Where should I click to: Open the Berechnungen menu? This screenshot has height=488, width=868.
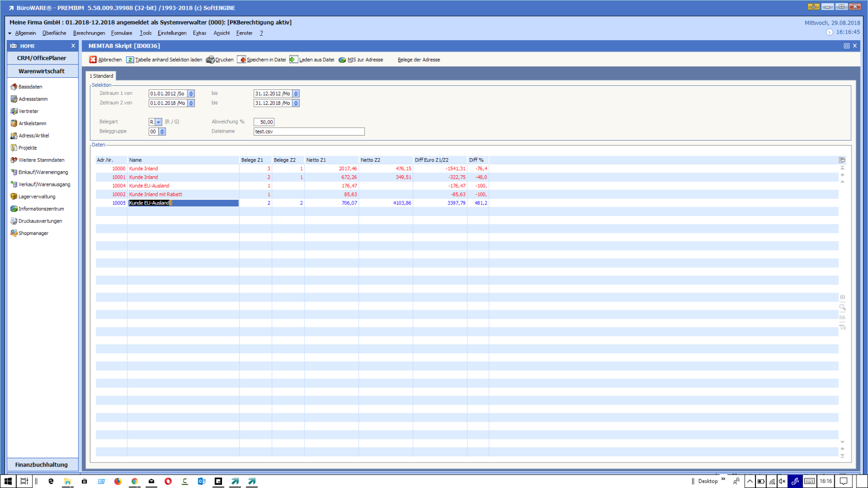(x=89, y=33)
